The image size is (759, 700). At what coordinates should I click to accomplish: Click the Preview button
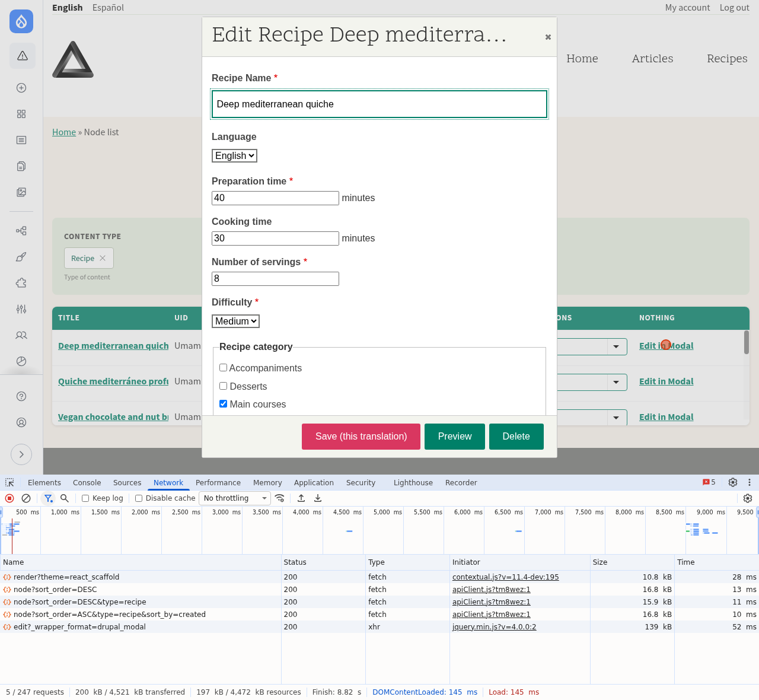tap(455, 437)
